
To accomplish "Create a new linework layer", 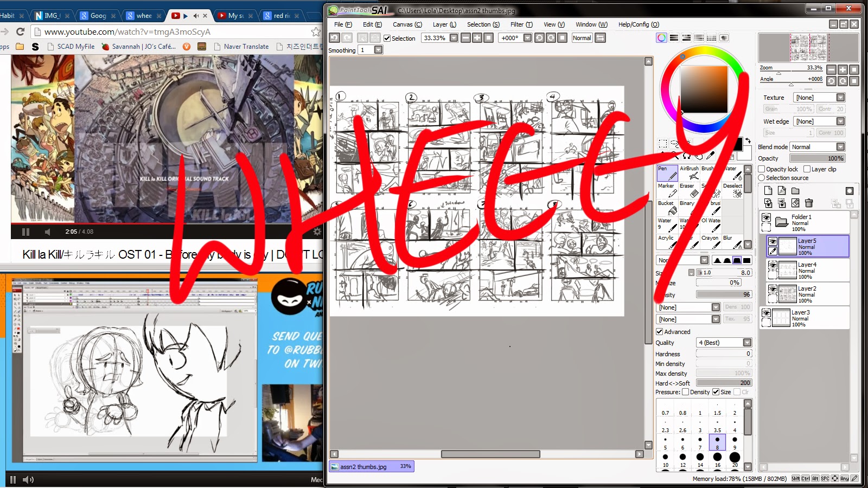I will (x=781, y=190).
